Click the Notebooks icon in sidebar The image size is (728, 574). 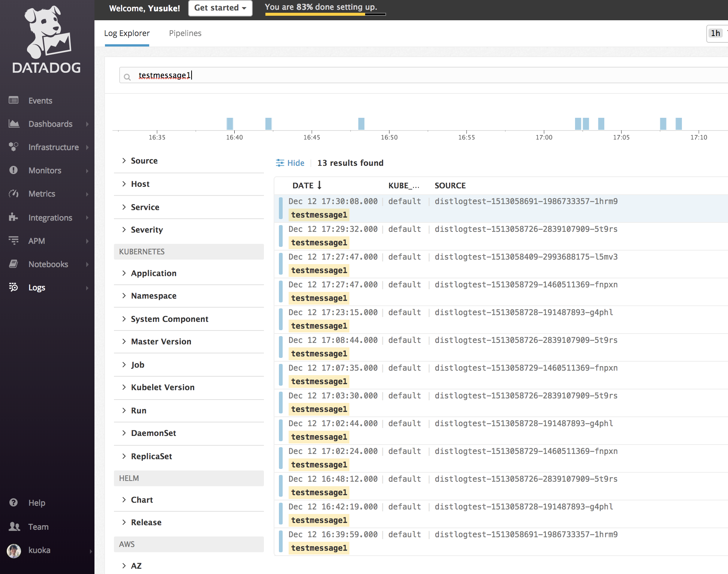[13, 264]
